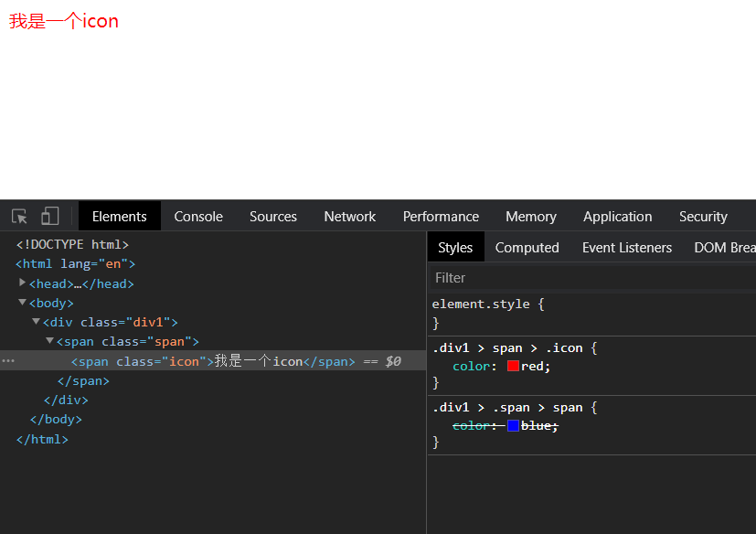Image resolution: width=756 pixels, height=534 pixels.
Task: Open the Network tab
Action: [x=349, y=217]
